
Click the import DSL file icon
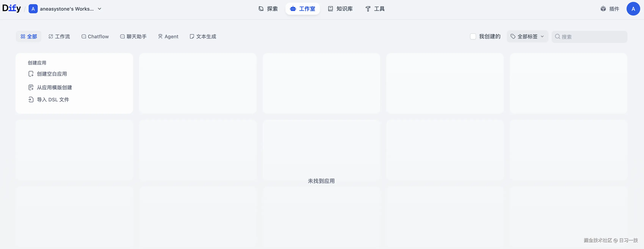[x=31, y=100]
